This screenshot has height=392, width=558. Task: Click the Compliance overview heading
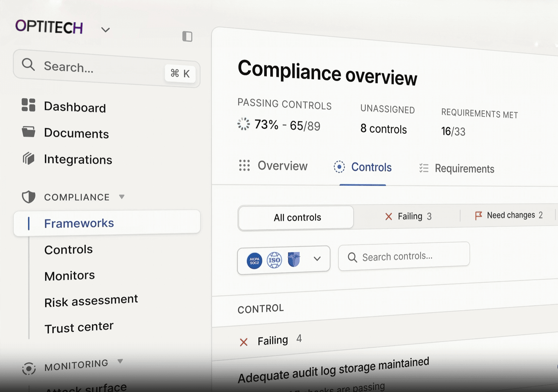coord(327,73)
